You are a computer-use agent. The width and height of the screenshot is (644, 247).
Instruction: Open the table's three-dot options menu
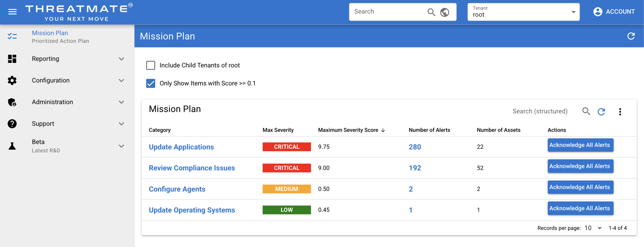[x=620, y=112]
